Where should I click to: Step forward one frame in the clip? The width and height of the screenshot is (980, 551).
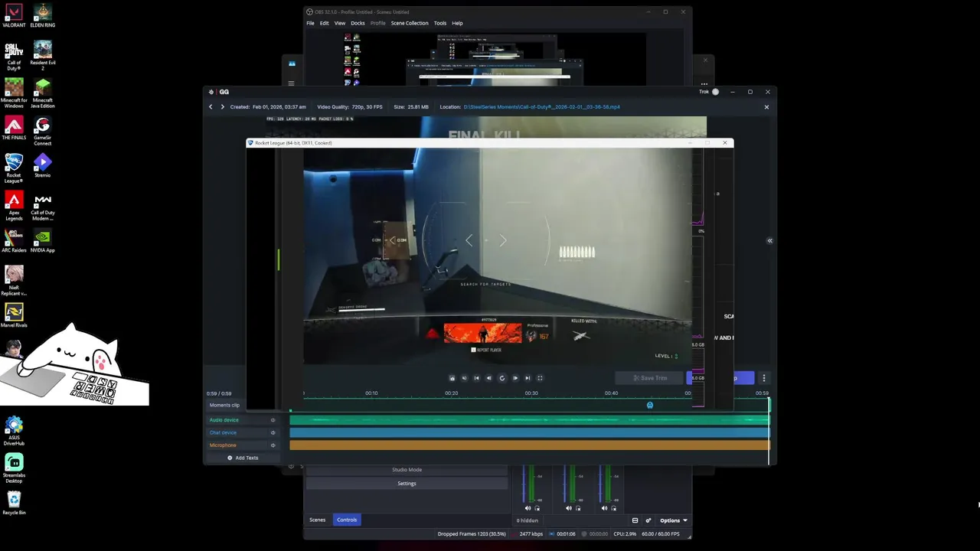[x=515, y=378]
